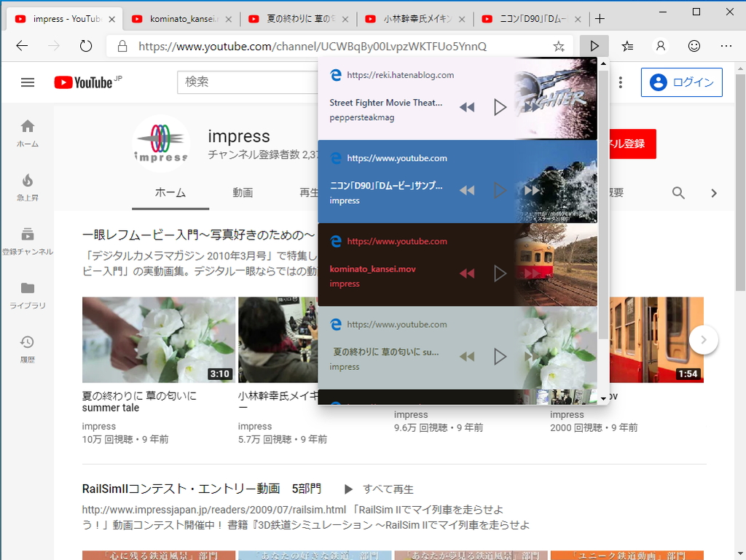
Task: Play the Street Fighter Movie media session
Action: (500, 107)
